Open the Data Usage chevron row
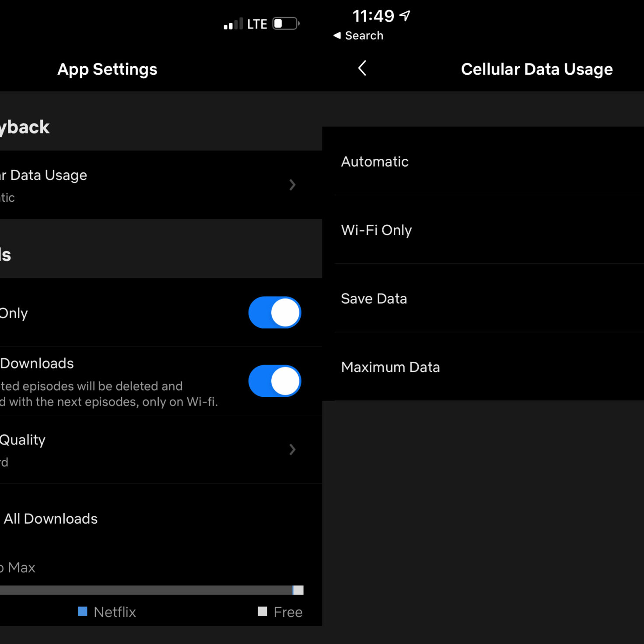The height and width of the screenshot is (644, 644). coord(161,185)
